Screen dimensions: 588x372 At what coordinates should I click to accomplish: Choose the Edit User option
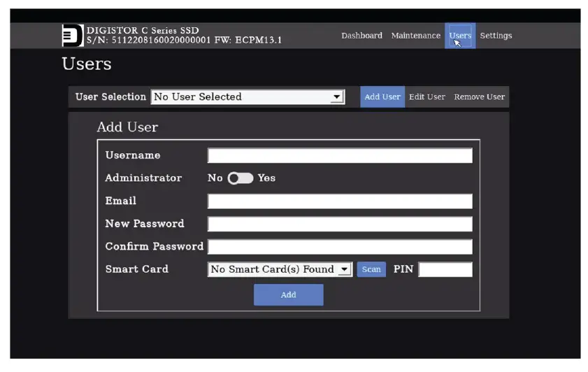[426, 96]
